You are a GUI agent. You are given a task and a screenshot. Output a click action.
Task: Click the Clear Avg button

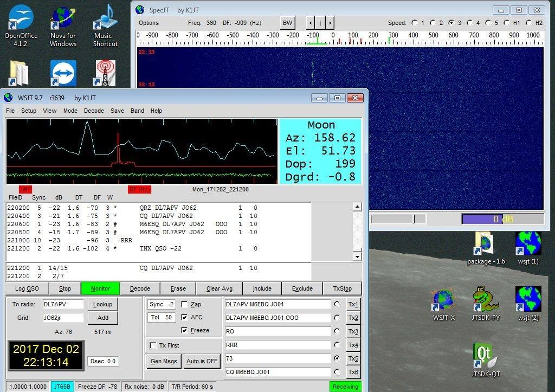[x=220, y=288]
